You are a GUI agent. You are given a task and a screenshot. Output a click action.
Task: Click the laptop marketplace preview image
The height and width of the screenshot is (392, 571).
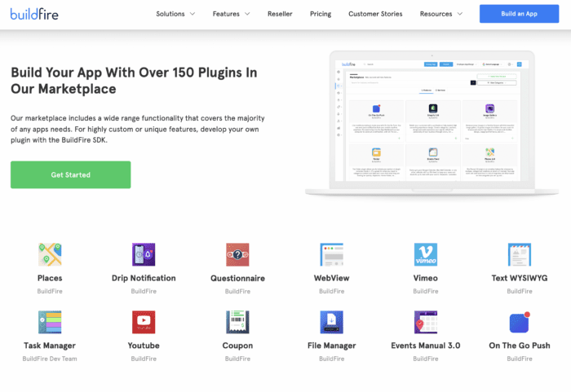click(x=432, y=124)
